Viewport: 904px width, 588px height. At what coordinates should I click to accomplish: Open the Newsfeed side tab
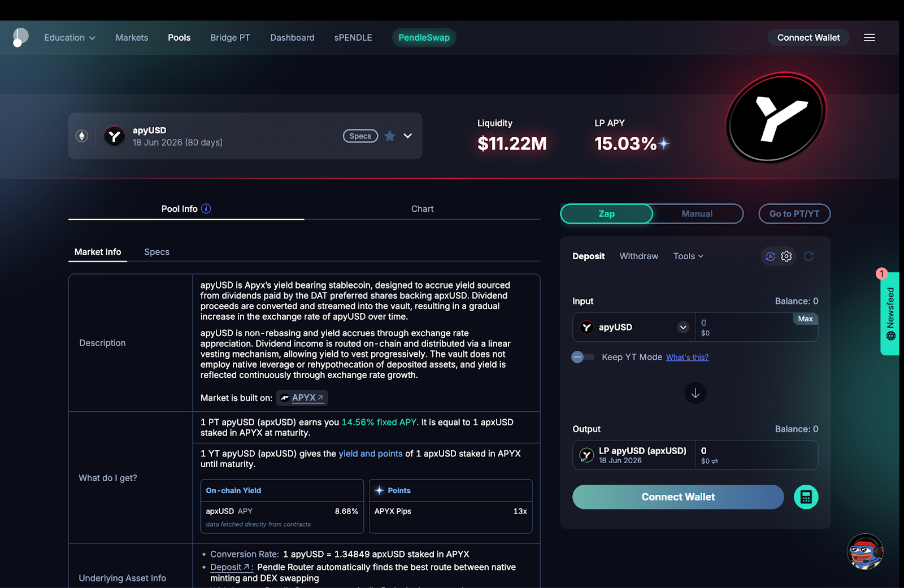click(x=890, y=313)
